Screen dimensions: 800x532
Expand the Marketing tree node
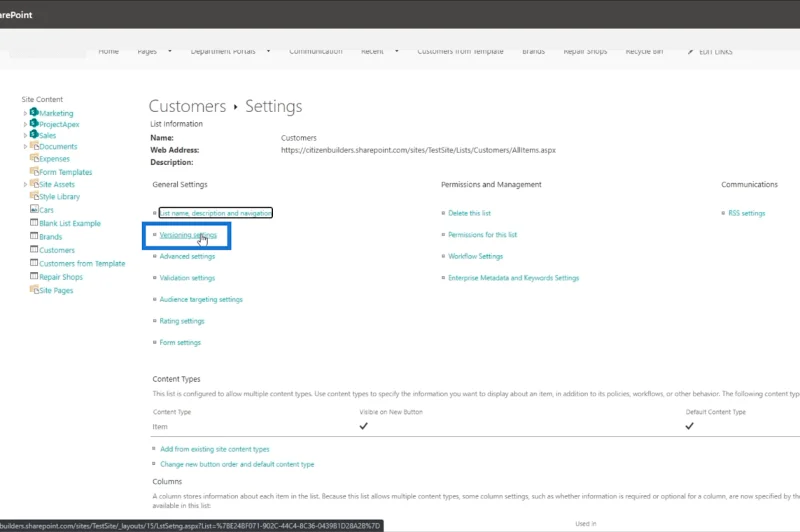[x=25, y=113]
